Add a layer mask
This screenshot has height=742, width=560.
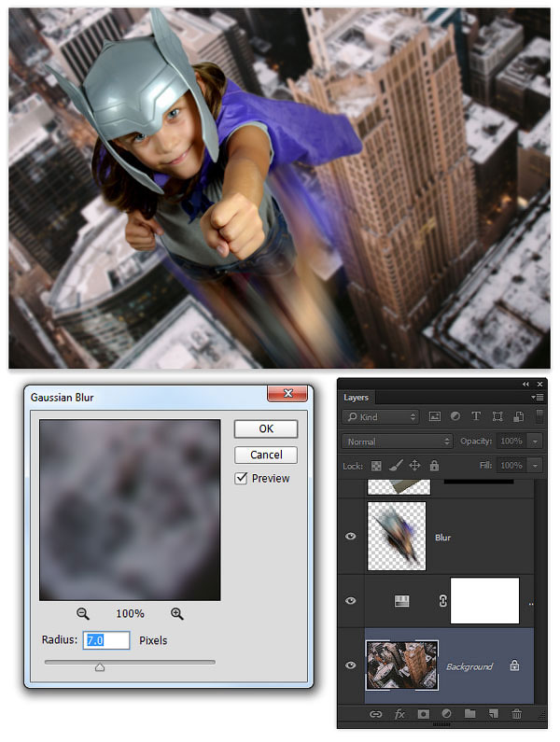coord(423,714)
